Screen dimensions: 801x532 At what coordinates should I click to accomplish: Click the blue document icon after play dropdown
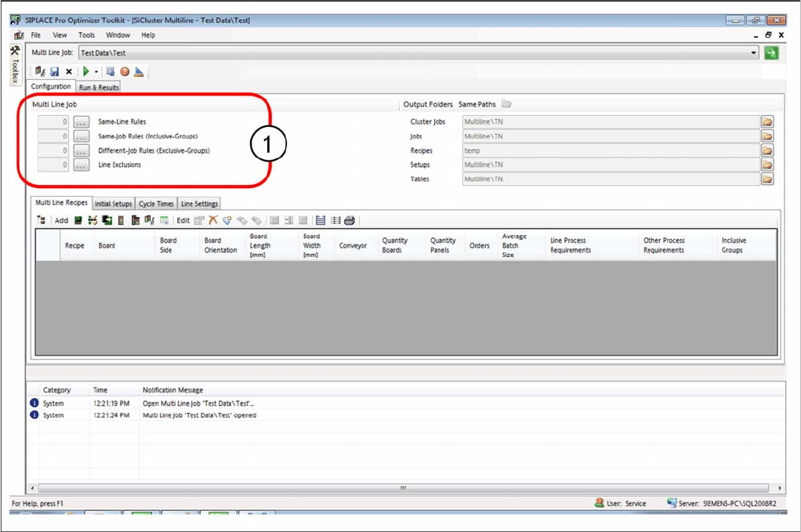pyautogui.click(x=110, y=71)
